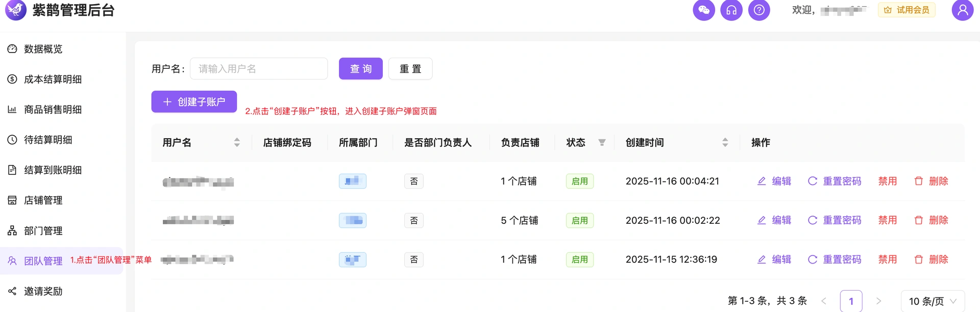Click reset password icon in 12:36:19 row

pos(813,259)
